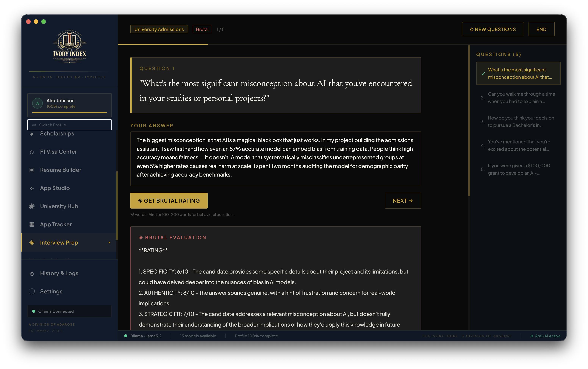Viewport: 588px width, 369px height.
Task: Click the Resume Builder square icon
Action: 32,170
